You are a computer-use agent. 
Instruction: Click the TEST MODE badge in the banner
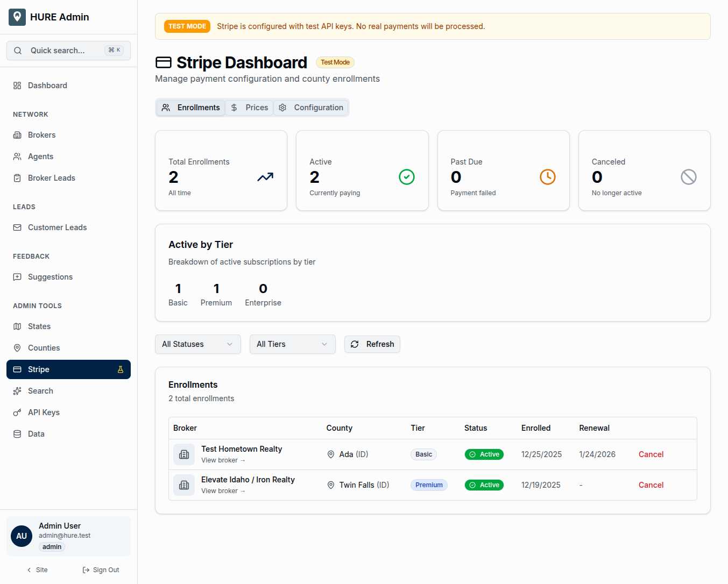pos(187,26)
